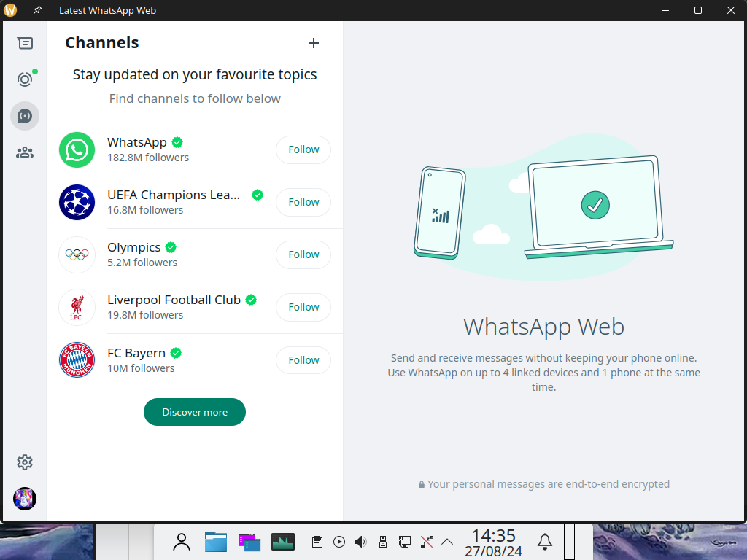Open the Olympics channel name
Image resolution: width=747 pixels, height=560 pixels.
tap(134, 247)
